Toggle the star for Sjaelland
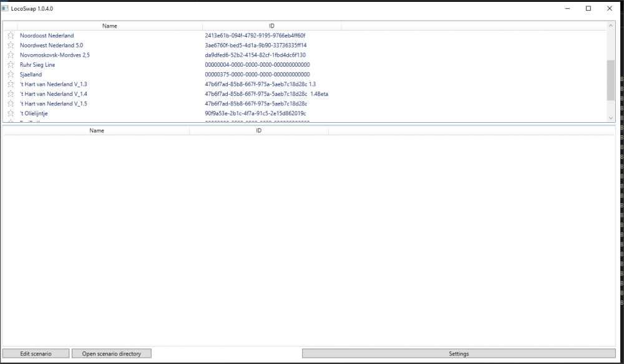The image size is (624, 364). tap(11, 74)
